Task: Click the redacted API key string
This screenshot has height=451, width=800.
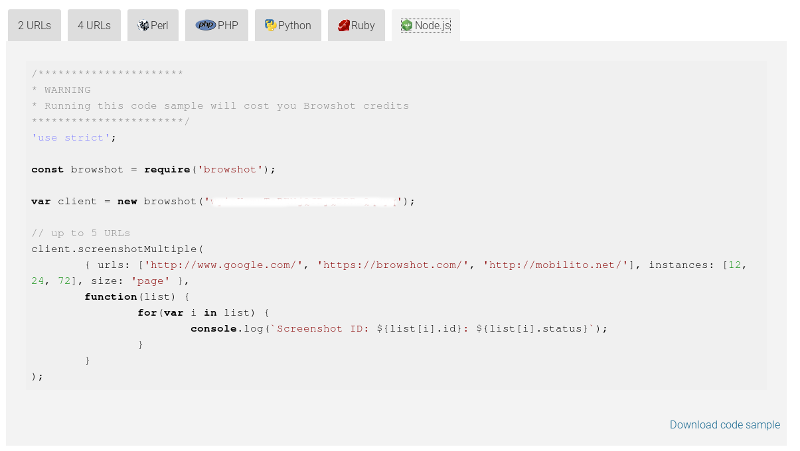Action: (303, 202)
